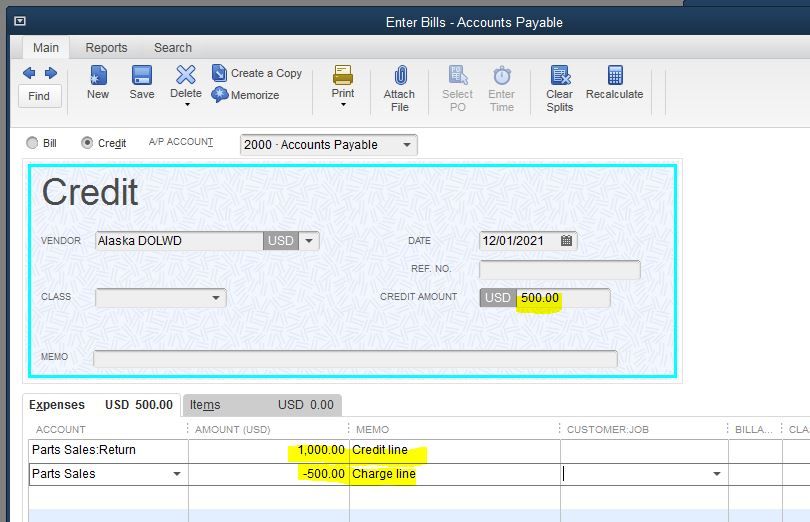Click the BILLA... column header
The image size is (810, 522).
[754, 429]
